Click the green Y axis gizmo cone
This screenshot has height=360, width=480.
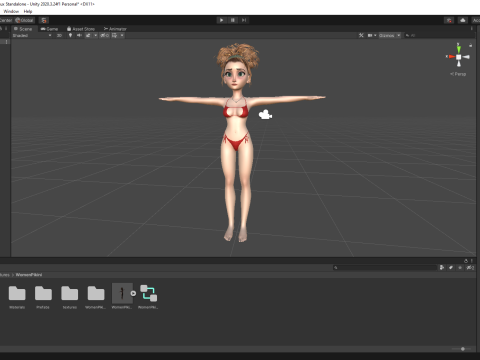click(459, 49)
